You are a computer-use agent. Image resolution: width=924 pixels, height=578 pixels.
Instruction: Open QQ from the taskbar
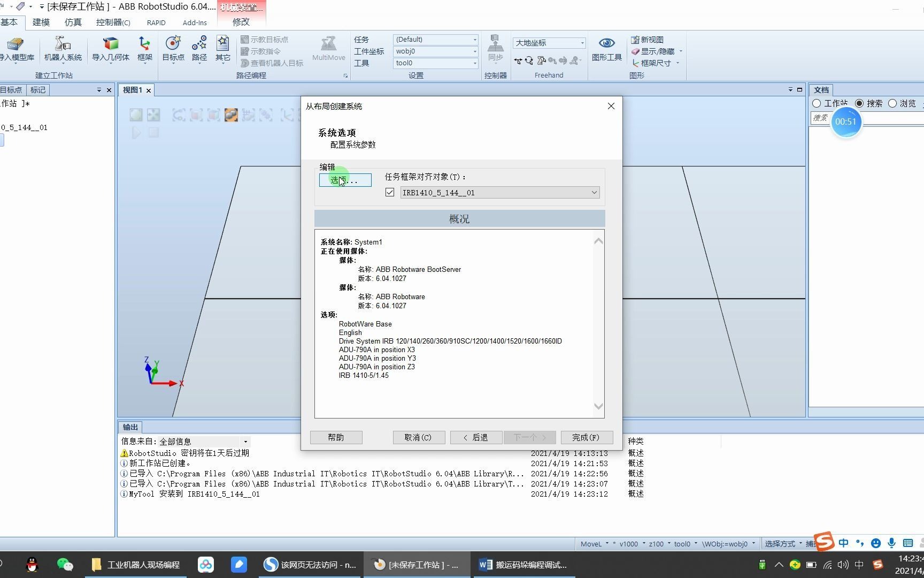coord(32,565)
